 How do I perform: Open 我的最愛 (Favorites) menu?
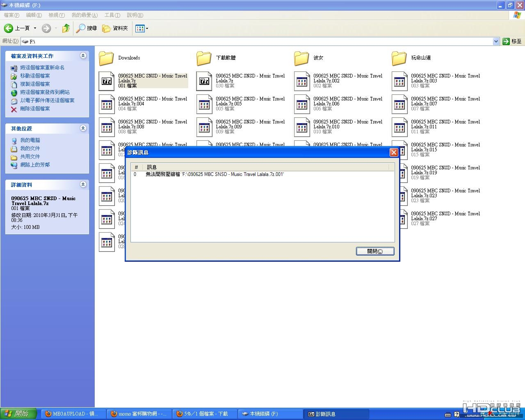click(84, 15)
